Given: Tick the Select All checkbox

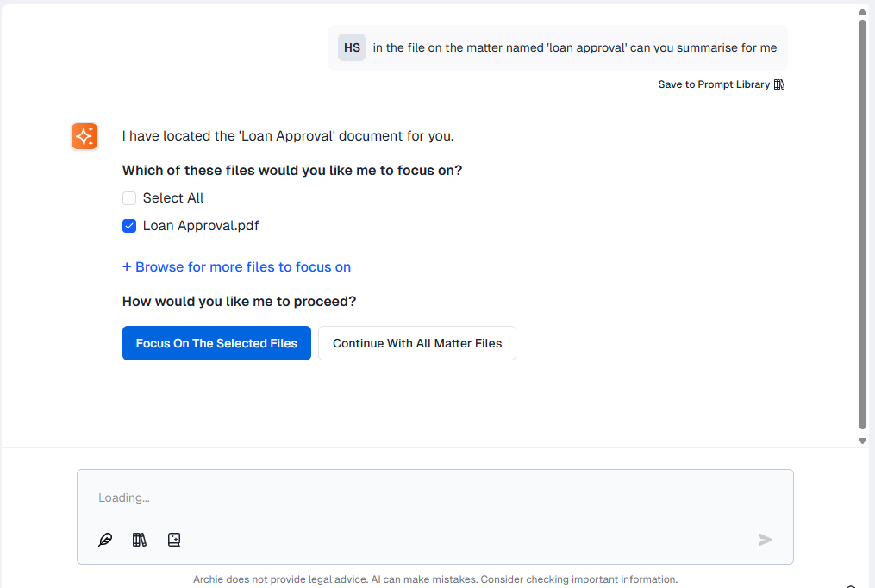Looking at the screenshot, I should 129,198.
